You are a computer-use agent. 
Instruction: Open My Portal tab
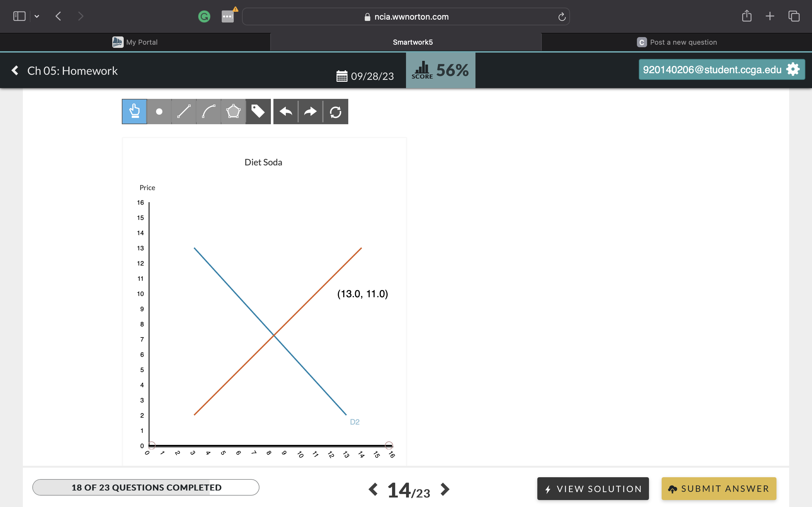click(x=136, y=42)
